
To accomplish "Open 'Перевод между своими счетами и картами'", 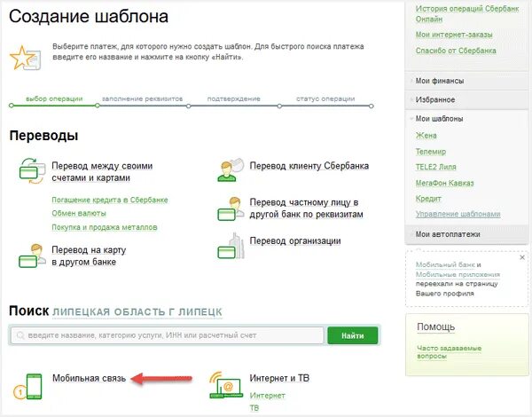I will [102, 172].
